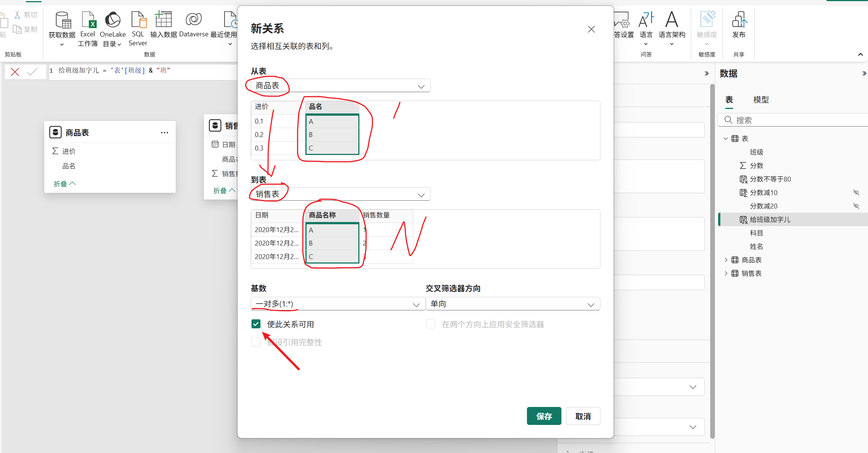Open the 从表 dropdown showing 商品表
868x453 pixels.
pyautogui.click(x=340, y=86)
